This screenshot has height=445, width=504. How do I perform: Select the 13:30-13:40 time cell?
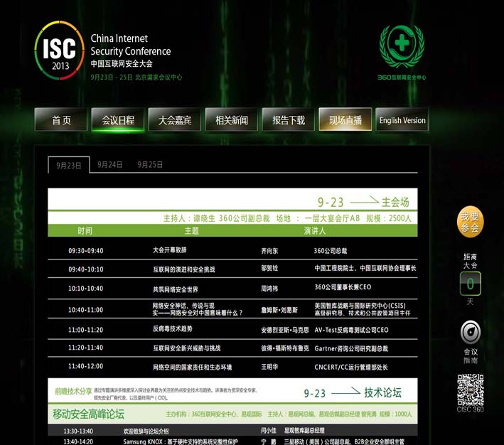tap(78, 431)
